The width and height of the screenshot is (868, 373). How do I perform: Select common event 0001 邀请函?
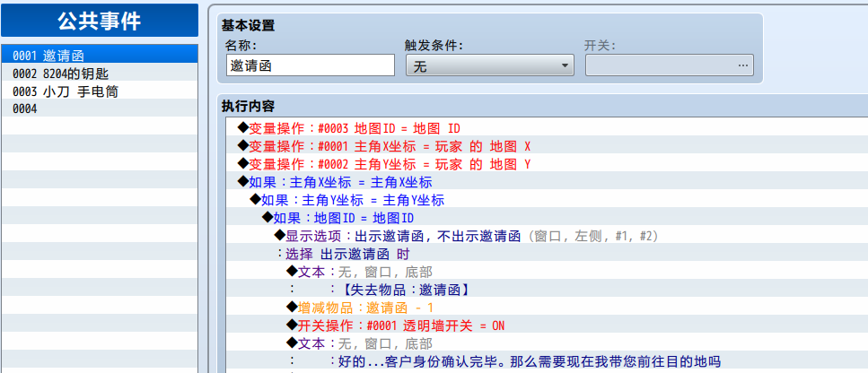coord(100,56)
